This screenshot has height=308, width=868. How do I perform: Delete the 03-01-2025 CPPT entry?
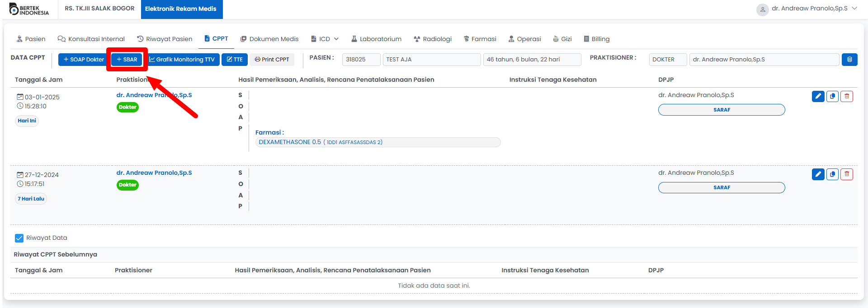pyautogui.click(x=846, y=96)
